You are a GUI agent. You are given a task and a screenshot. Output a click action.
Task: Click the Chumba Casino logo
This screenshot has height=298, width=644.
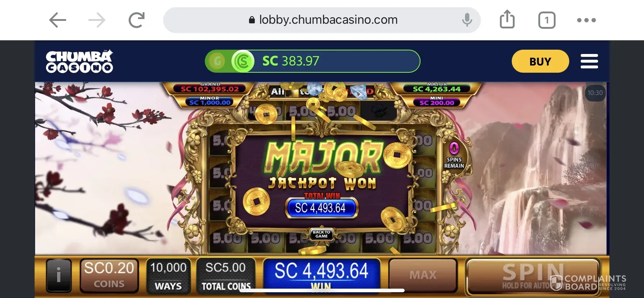pos(79,61)
